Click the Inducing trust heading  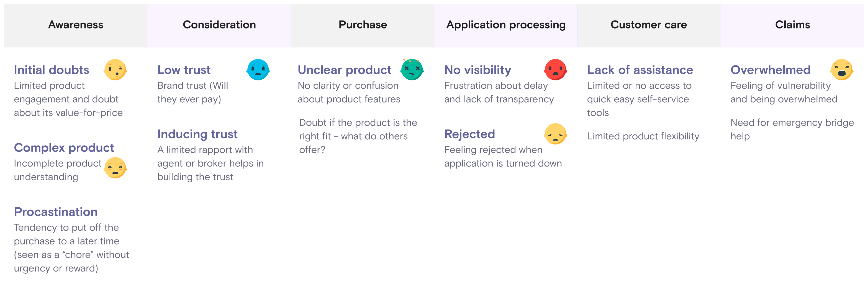[x=197, y=134]
